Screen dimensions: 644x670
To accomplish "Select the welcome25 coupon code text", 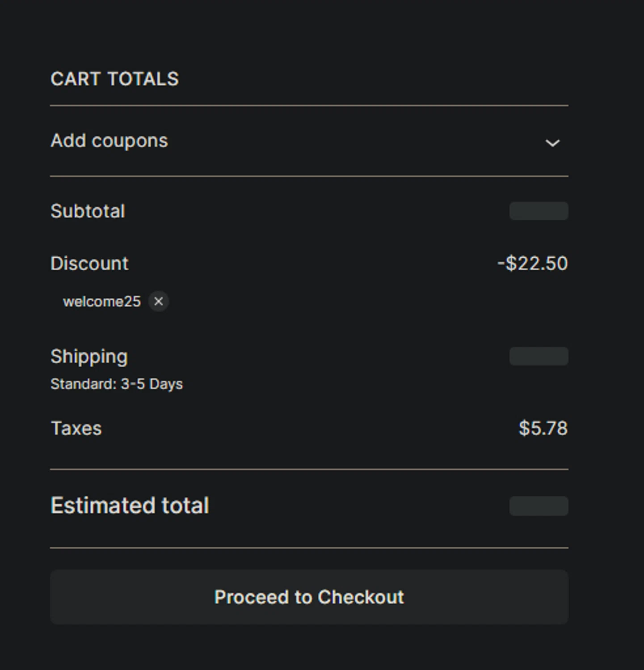I will click(x=102, y=301).
